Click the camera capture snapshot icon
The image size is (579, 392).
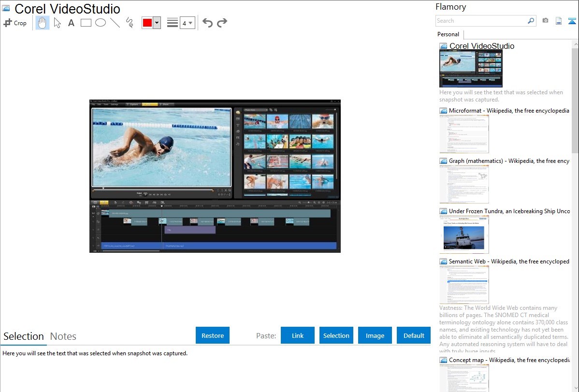(545, 21)
